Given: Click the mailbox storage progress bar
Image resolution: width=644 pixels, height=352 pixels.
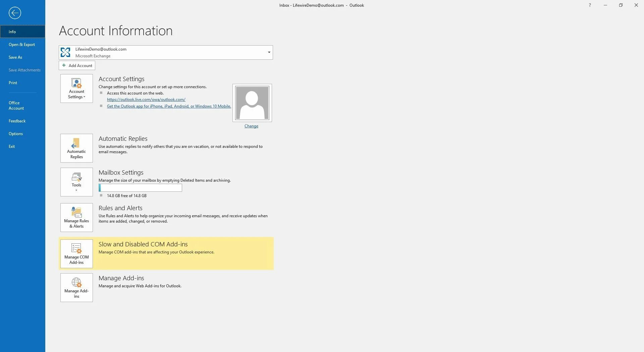Looking at the screenshot, I should (140, 188).
